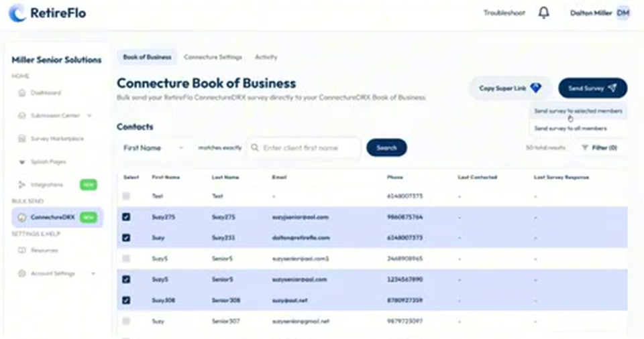The width and height of the screenshot is (644, 339).
Task: Click the funnel Filter icon
Action: point(585,148)
